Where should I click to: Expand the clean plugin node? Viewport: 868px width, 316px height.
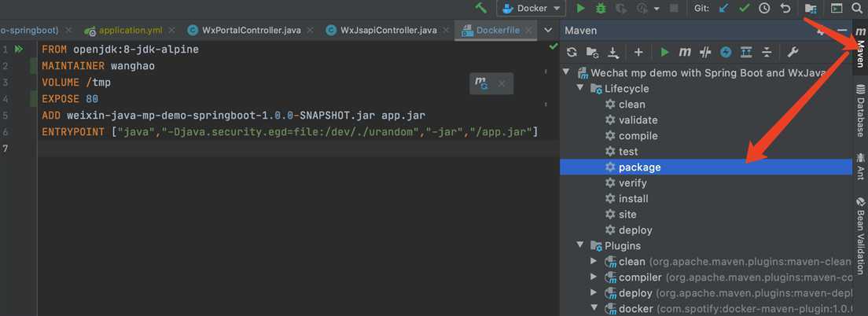click(594, 261)
